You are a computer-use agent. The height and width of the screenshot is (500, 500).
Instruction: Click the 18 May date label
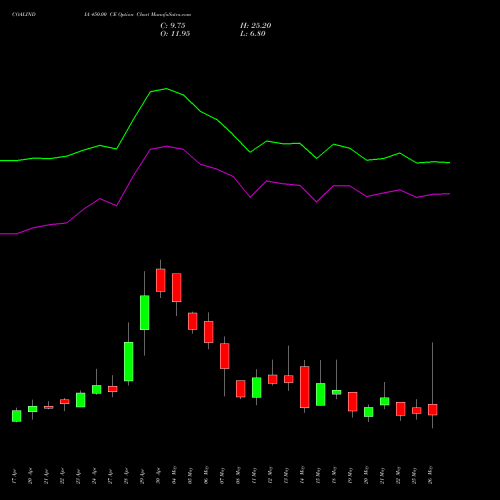click(x=334, y=475)
